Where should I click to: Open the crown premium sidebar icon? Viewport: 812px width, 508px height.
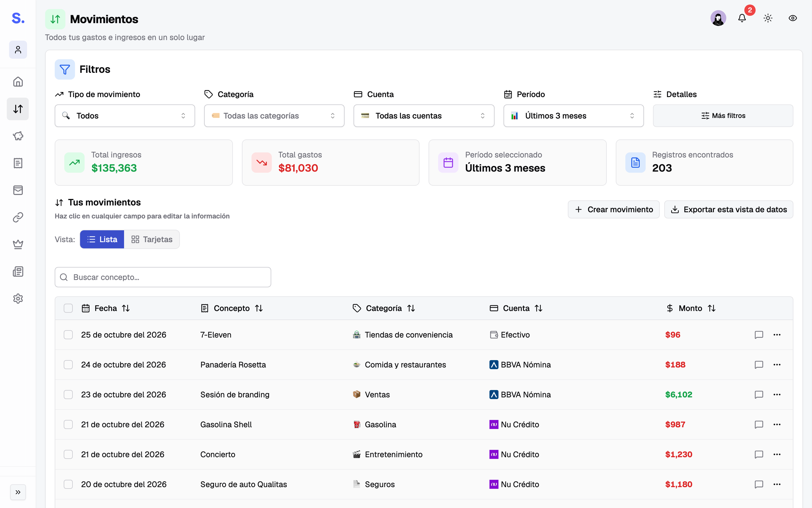(18, 244)
